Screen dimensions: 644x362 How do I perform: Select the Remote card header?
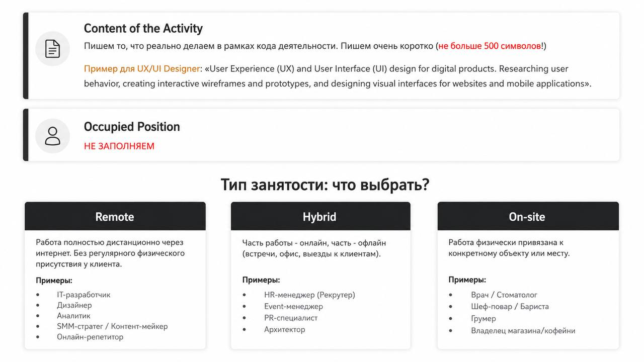[115, 216]
